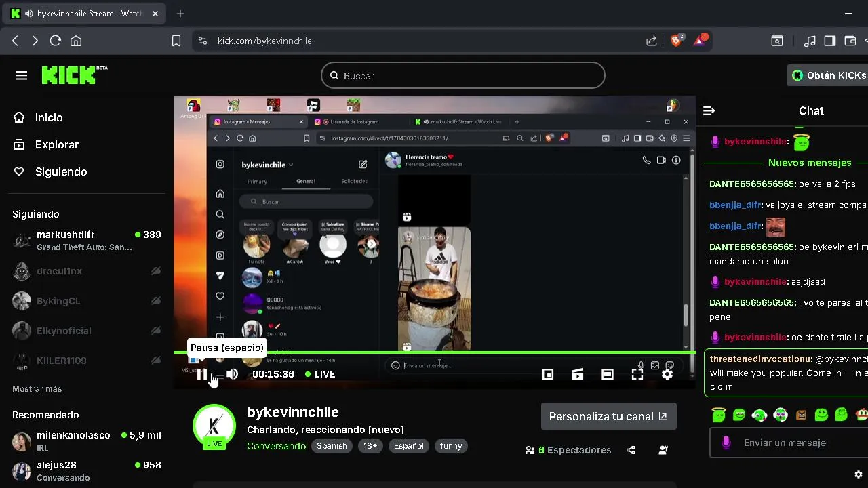This screenshot has height=488, width=868.
Task: Open Explorar in the sidebar
Action: coord(47,144)
